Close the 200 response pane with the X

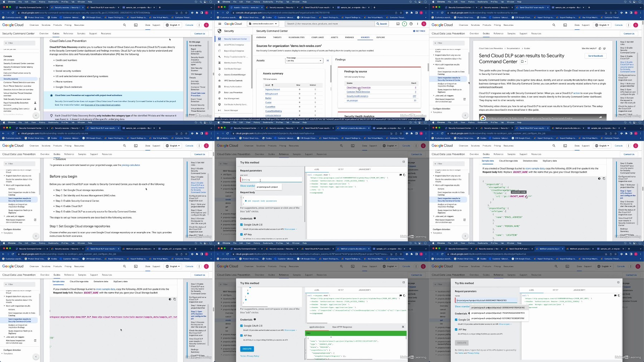click(x=403, y=327)
